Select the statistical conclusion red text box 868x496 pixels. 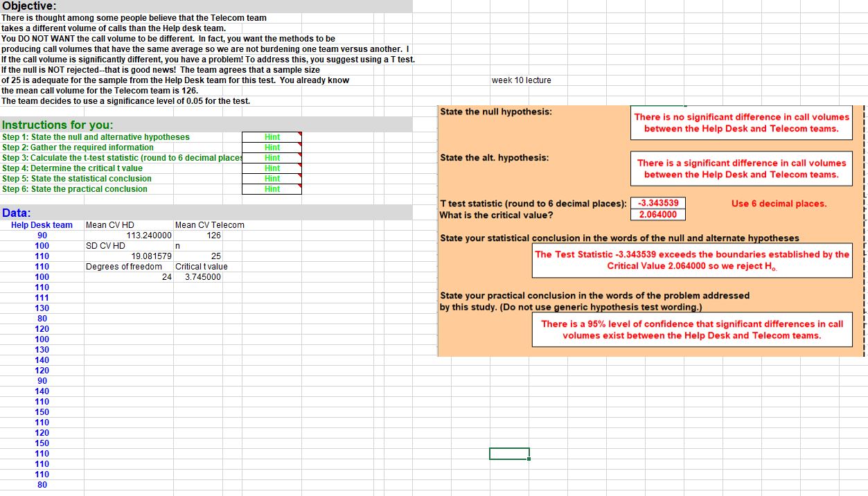click(x=690, y=260)
